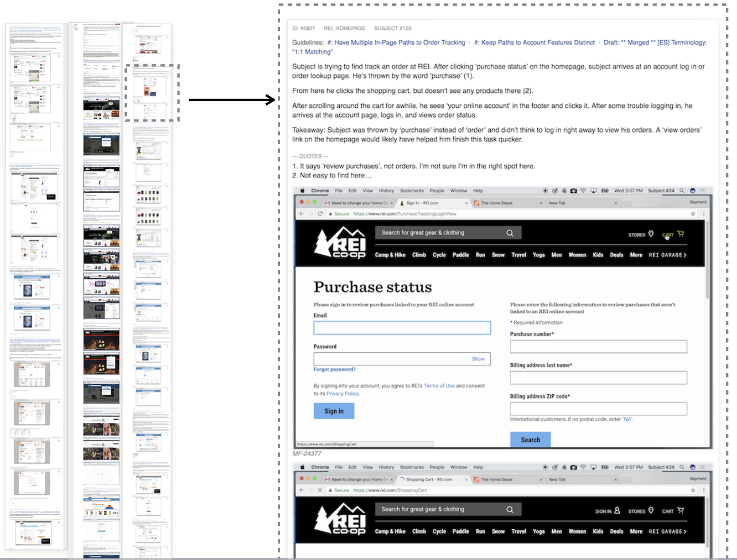This screenshot has height=560, width=737.
Task: Click the blue Sign in button
Action: click(x=333, y=410)
